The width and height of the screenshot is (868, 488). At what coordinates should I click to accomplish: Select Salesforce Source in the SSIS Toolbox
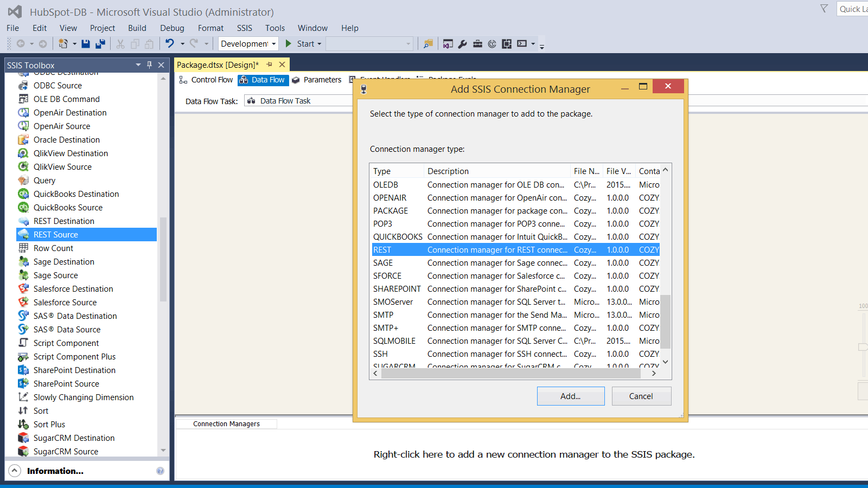65,303
